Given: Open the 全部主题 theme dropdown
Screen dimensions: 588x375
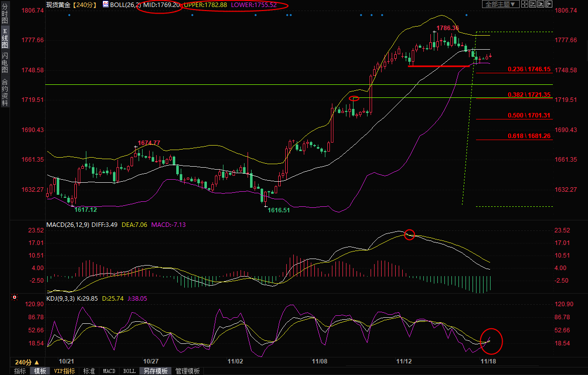Looking at the screenshot, I should (x=500, y=4).
